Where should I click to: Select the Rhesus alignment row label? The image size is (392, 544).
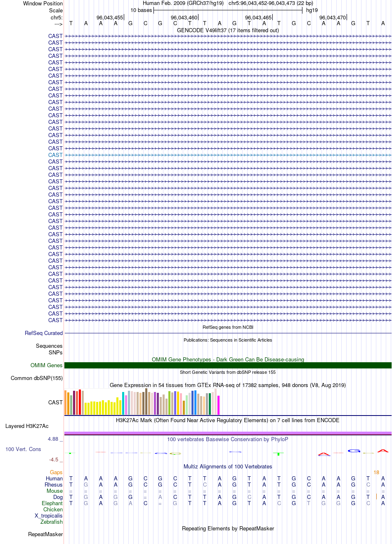click(x=54, y=485)
